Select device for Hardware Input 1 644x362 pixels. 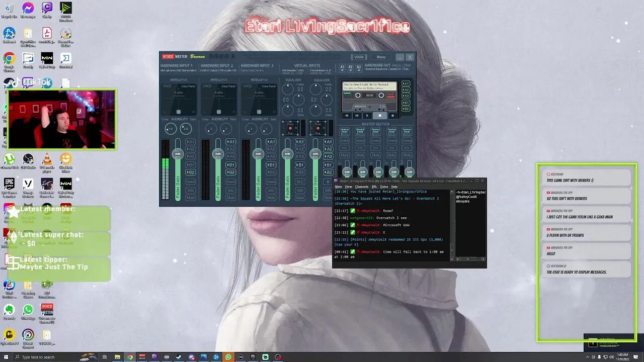pos(179,70)
